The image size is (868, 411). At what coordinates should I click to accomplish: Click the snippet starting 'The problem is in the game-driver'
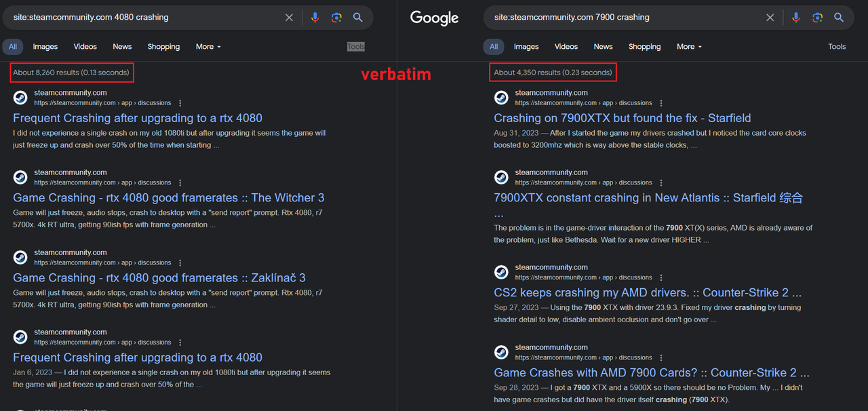(x=653, y=234)
